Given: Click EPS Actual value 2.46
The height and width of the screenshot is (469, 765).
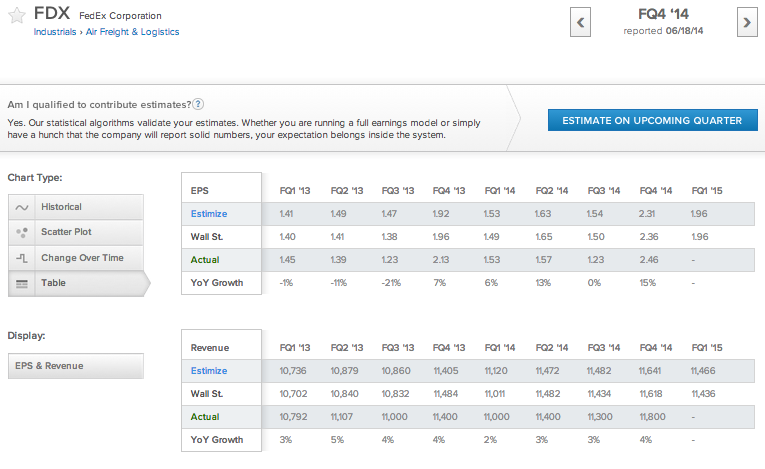Looking at the screenshot, I should (x=649, y=260).
